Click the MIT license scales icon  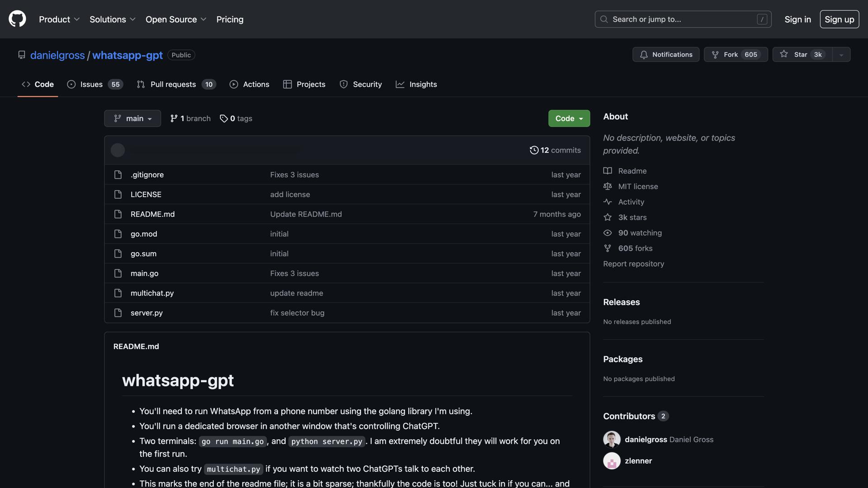(x=607, y=186)
